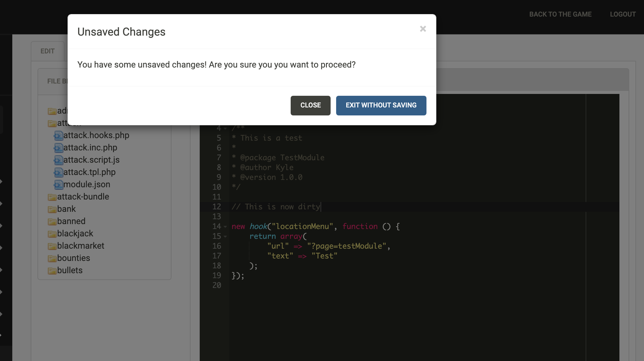Click the attack.tpl.php file icon
Screen dimensions: 644x361
point(58,172)
